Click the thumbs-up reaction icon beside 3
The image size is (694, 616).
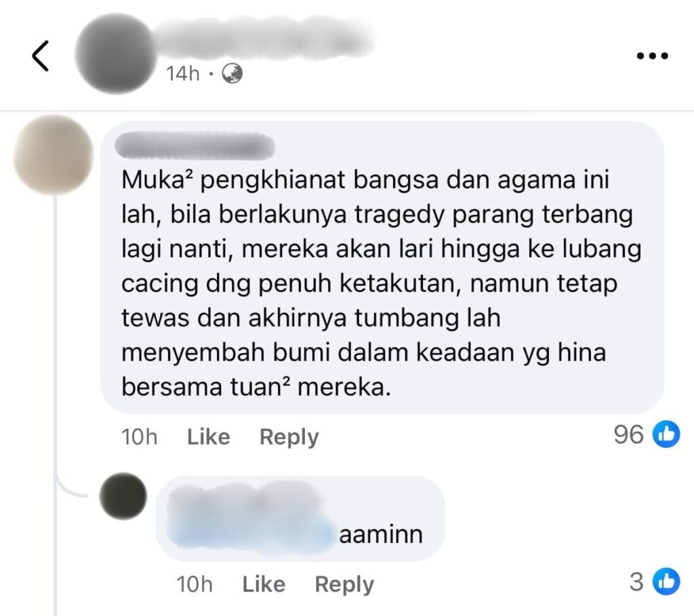pos(667,581)
